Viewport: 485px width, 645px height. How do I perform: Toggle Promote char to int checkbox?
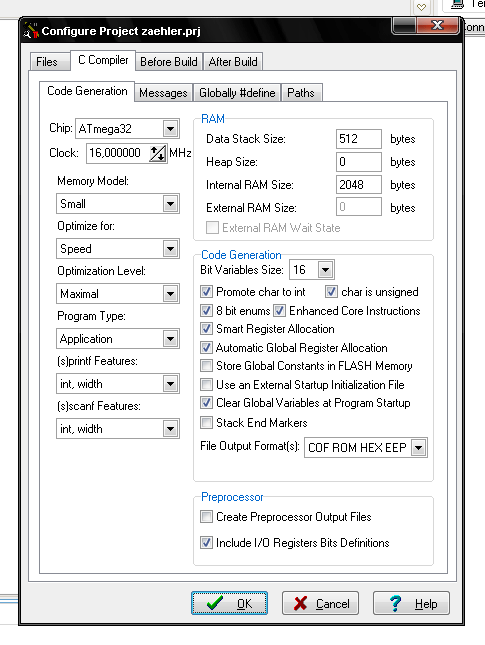click(206, 292)
